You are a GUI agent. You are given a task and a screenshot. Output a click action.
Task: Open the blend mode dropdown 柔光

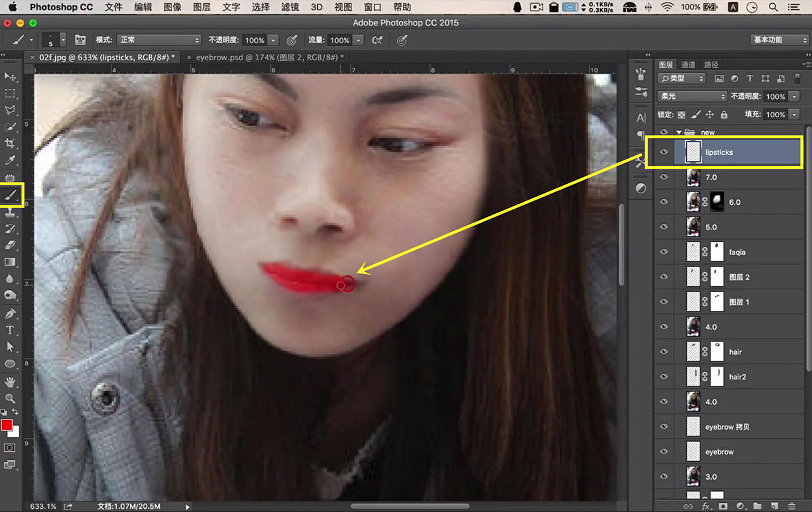pyautogui.click(x=692, y=96)
